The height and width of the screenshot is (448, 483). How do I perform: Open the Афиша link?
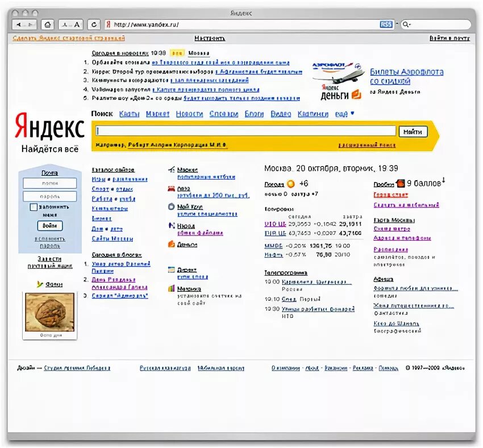pyautogui.click(x=383, y=279)
